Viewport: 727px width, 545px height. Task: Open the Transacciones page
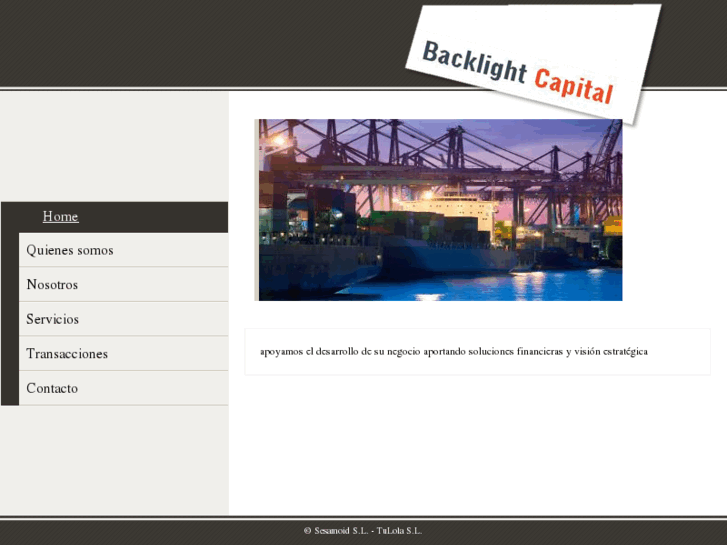(123, 353)
